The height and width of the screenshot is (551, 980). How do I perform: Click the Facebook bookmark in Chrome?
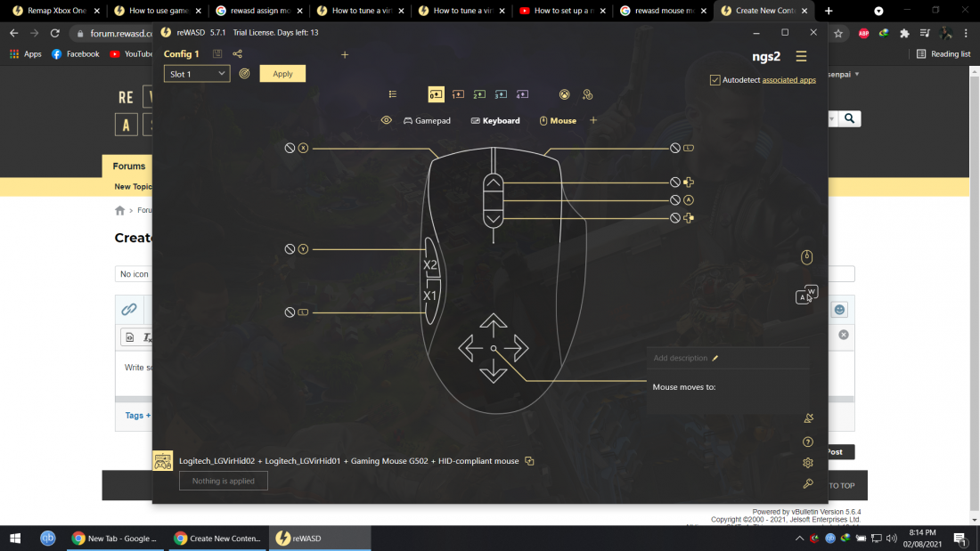[x=75, y=54]
